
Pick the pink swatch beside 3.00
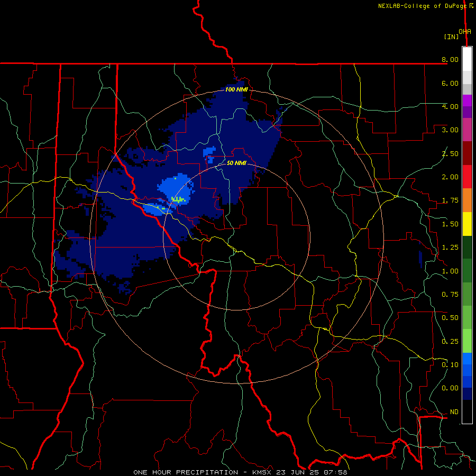467,130
